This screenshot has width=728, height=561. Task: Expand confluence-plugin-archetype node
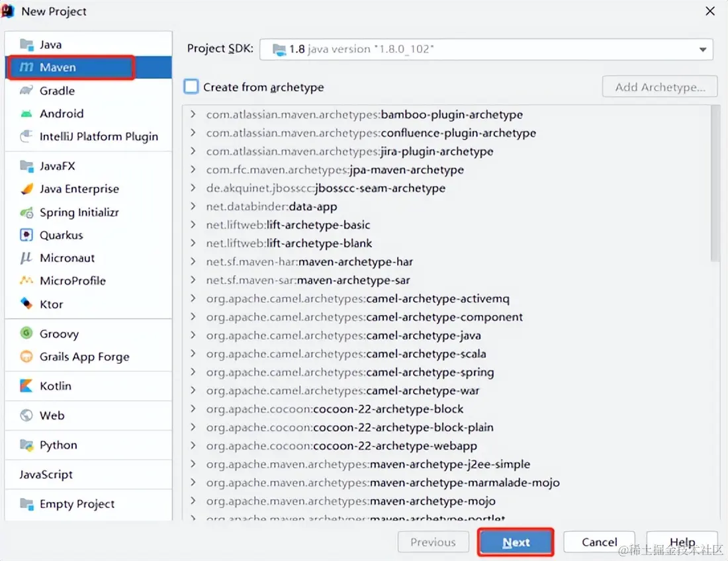193,133
